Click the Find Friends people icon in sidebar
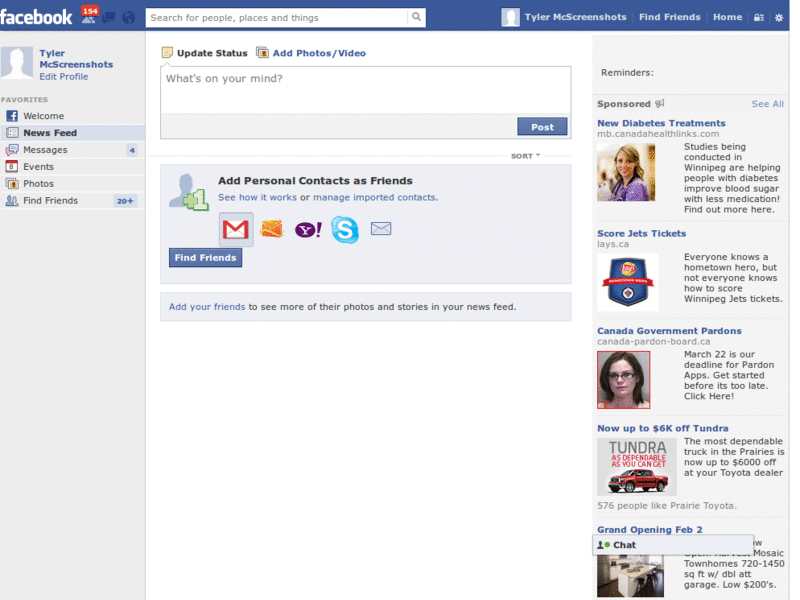 pyautogui.click(x=12, y=201)
